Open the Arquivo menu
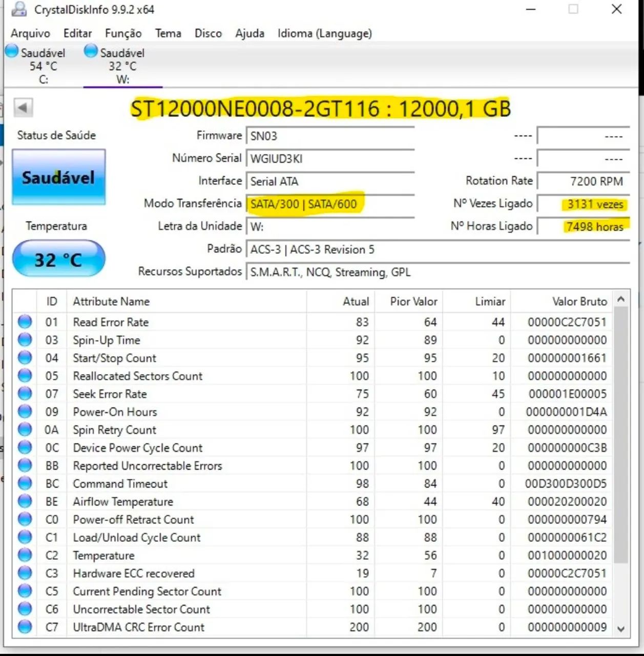Image resolution: width=644 pixels, height=656 pixels. pos(31,33)
